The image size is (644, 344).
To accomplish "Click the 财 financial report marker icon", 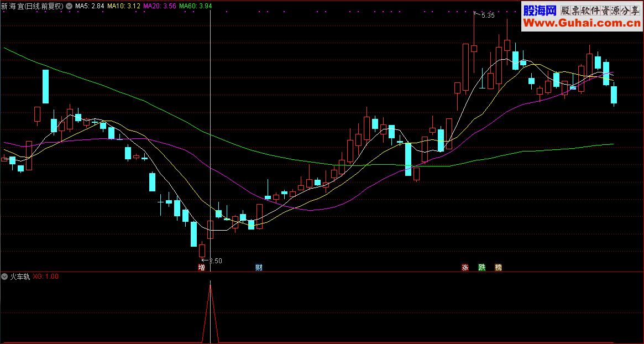I will pos(259,268).
